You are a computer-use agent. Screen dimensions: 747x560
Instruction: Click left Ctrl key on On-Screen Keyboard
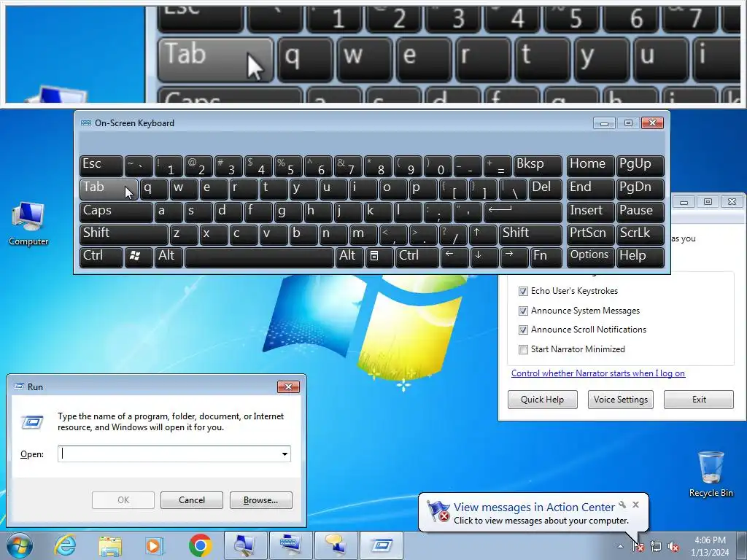(x=101, y=257)
